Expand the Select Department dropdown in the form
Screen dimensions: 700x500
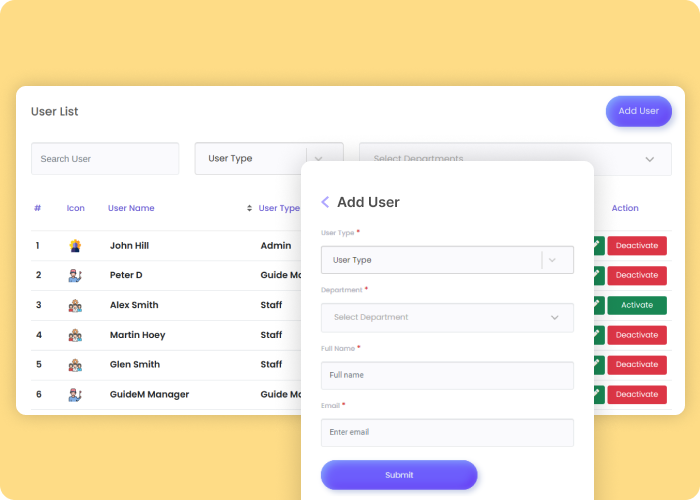(447, 318)
